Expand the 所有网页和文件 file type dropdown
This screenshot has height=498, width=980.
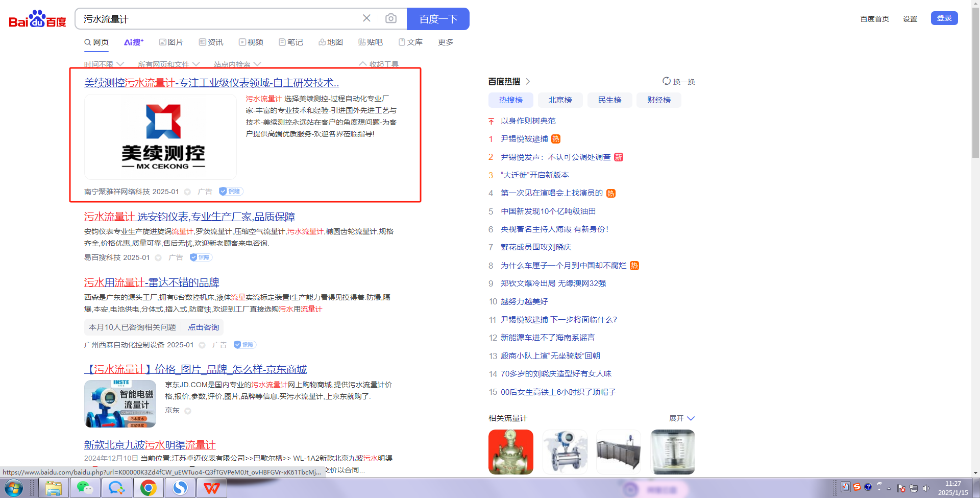coord(168,64)
